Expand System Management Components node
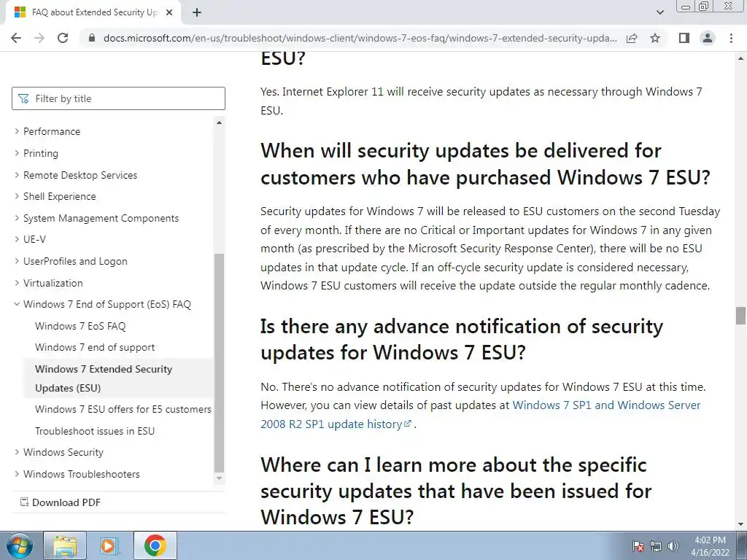This screenshot has width=747, height=560. tap(17, 218)
